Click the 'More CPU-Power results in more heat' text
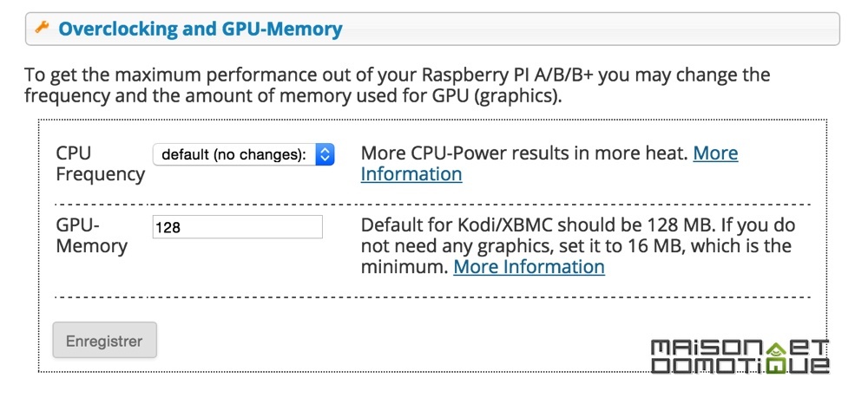868x404 pixels. point(524,153)
